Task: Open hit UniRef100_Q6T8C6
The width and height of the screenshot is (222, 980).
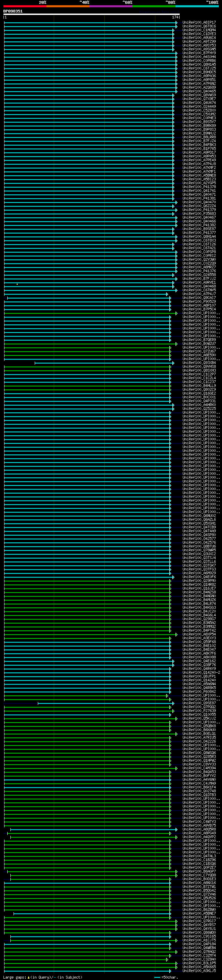Action: (199, 26)
